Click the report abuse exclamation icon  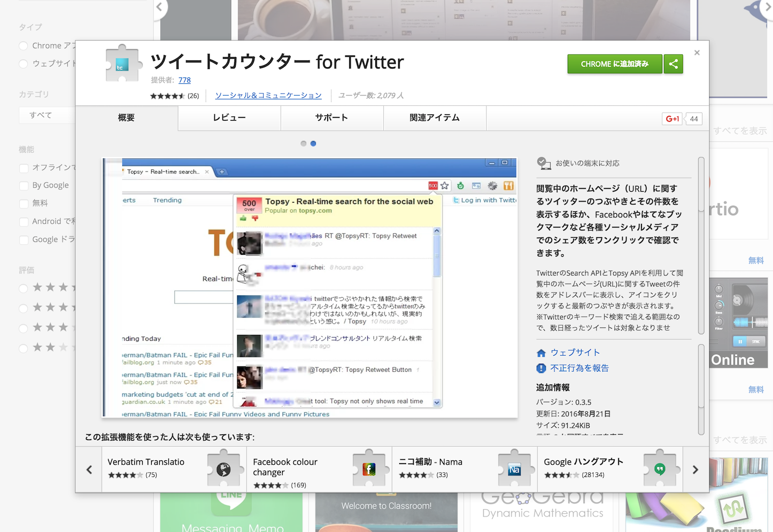tap(541, 369)
